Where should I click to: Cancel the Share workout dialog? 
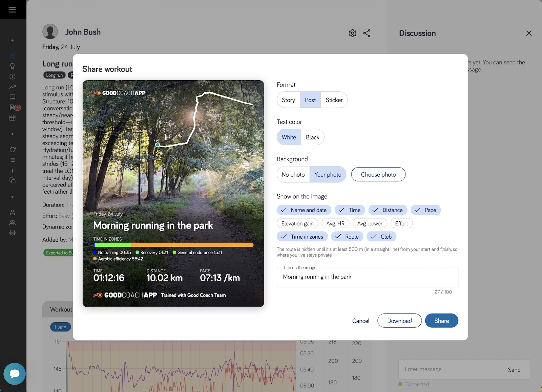coord(361,321)
